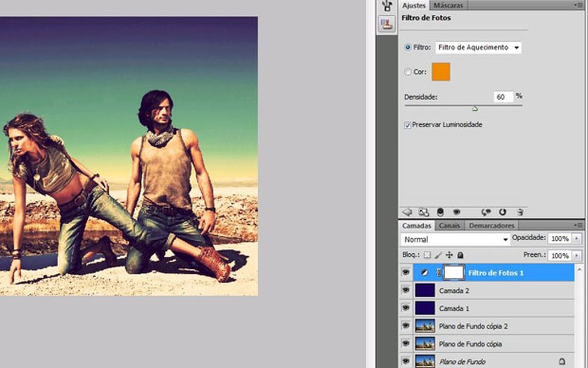Switch to the Canais tab
The height and width of the screenshot is (368, 588).
pos(449,226)
